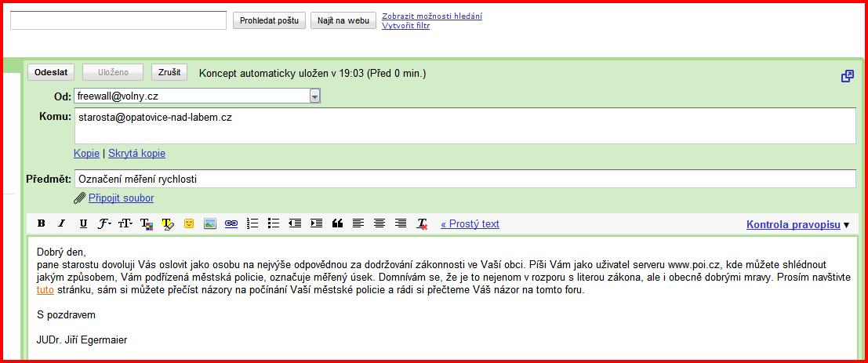The width and height of the screenshot is (868, 363).
Task: Apply blockquote formatting with quote icon
Action: point(337,224)
